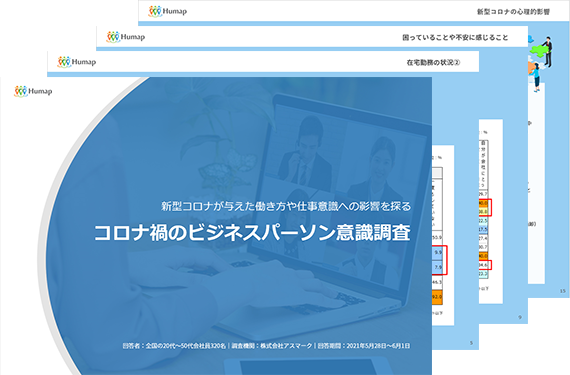570x375 pixels.
Task: Click the footer text 調査機関：株式会社アスマーク
Action: pyautogui.click(x=272, y=346)
